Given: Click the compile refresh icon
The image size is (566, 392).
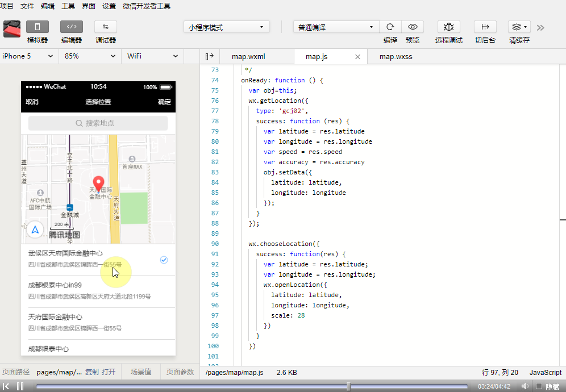Looking at the screenshot, I should point(390,27).
